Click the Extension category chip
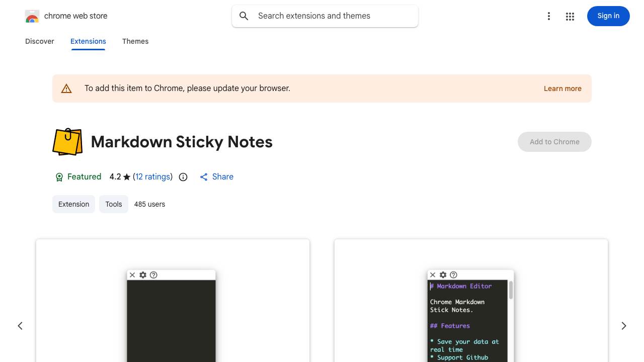This screenshot has width=644, height=362. [73, 204]
